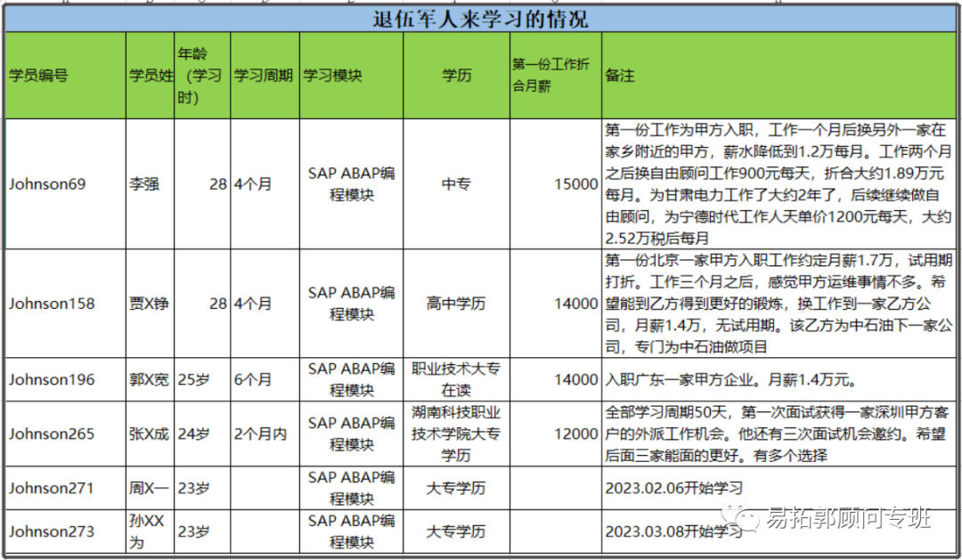Click the remark 2023.02.06开始学习
Screen dimensions: 962x560
tap(779, 488)
